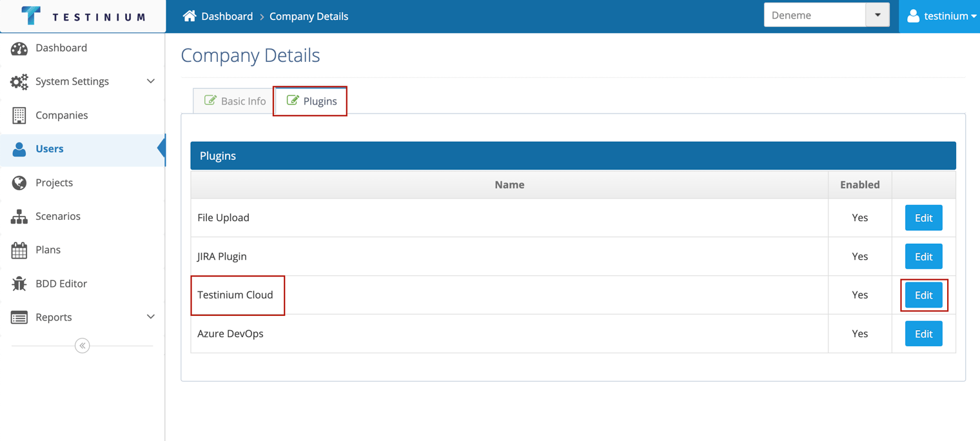Image resolution: width=980 pixels, height=441 pixels.
Task: Click the testinium user avatar icon
Action: [x=913, y=16]
